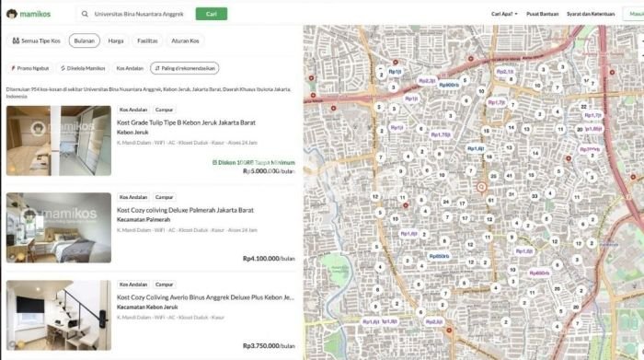Open the Semua Tipe Kos filter
The image size is (644, 360).
coord(36,41)
